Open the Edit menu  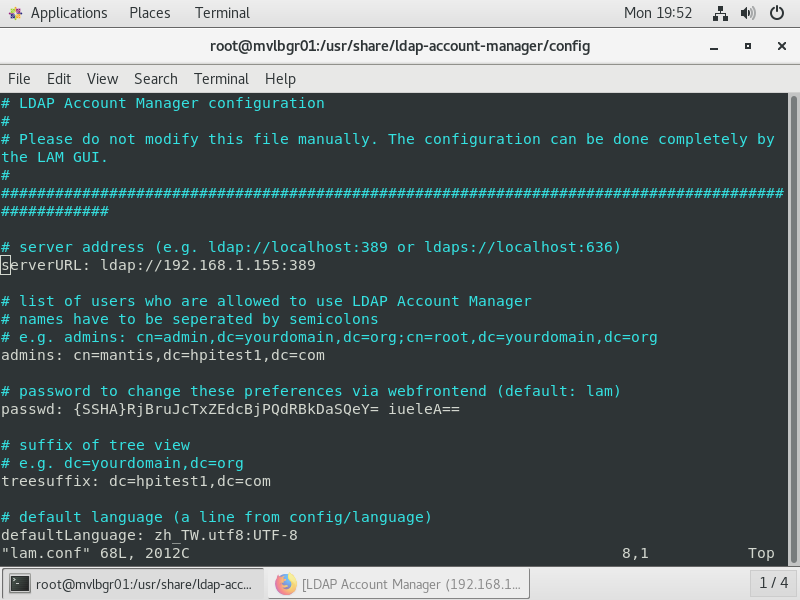(x=59, y=79)
